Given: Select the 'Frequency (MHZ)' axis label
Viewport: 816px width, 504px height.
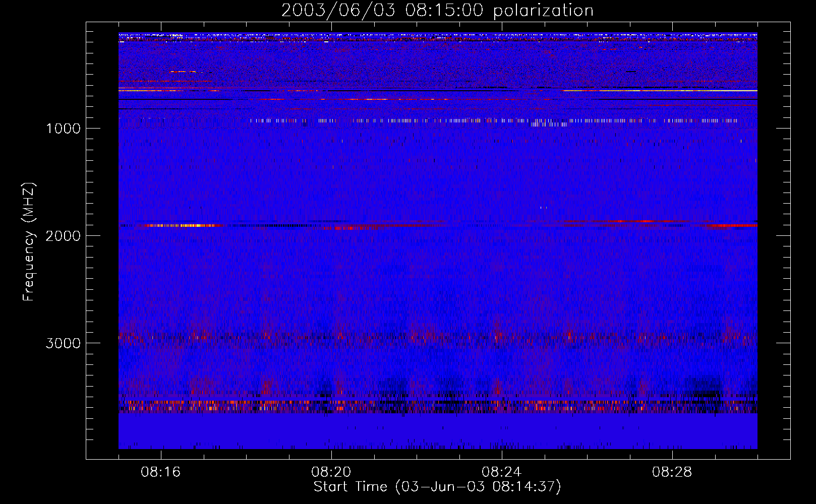Looking at the screenshot, I should pos(29,242).
